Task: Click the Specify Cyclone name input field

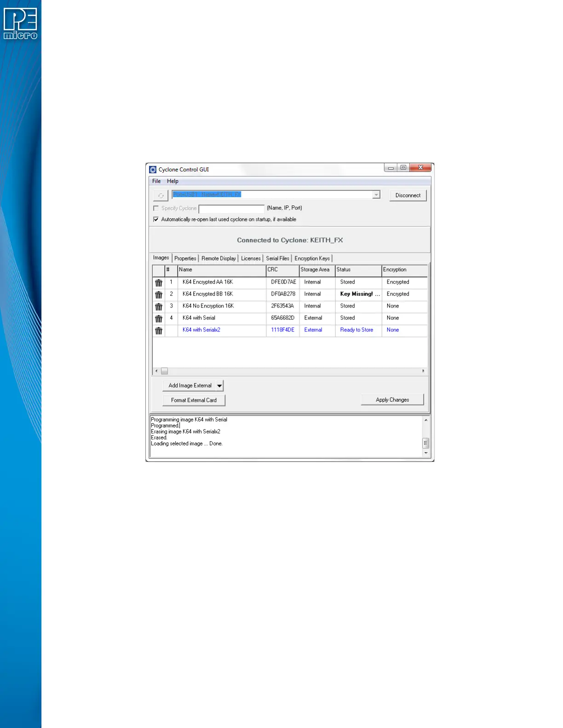Action: (231, 209)
